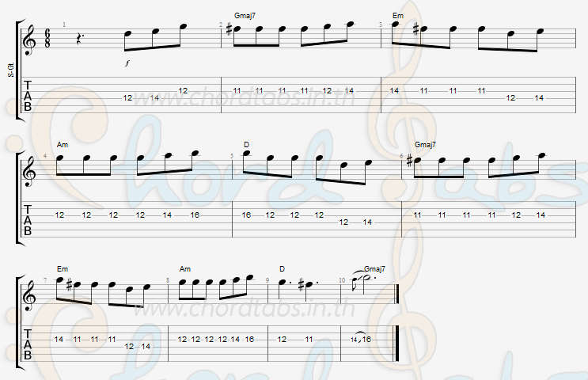Select the Am chord label above measure 8

tap(185, 269)
